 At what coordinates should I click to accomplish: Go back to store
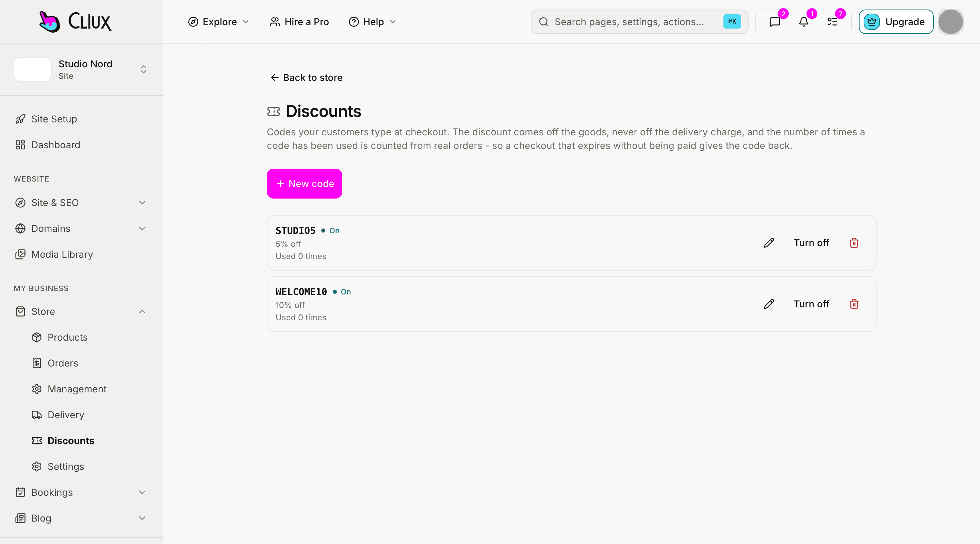click(x=307, y=78)
